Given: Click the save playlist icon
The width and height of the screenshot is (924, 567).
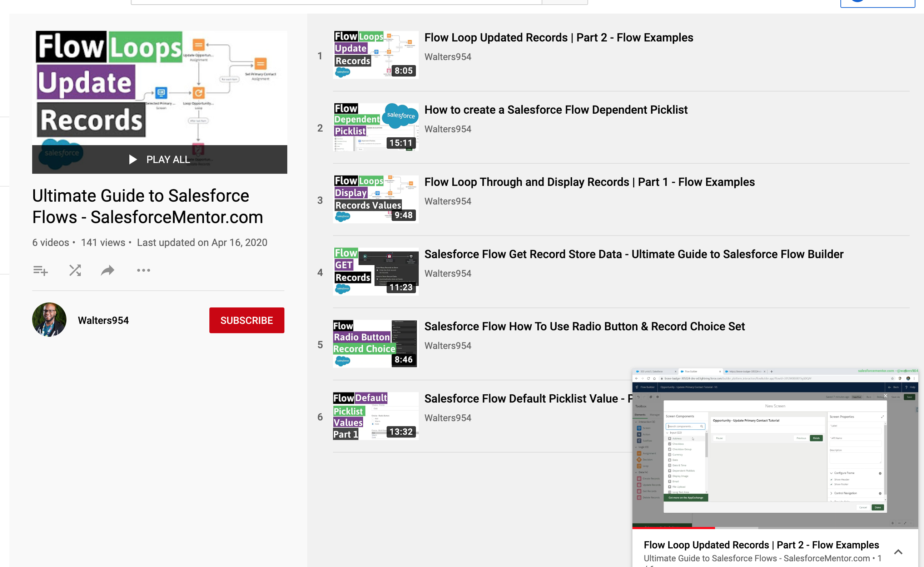Looking at the screenshot, I should point(40,270).
